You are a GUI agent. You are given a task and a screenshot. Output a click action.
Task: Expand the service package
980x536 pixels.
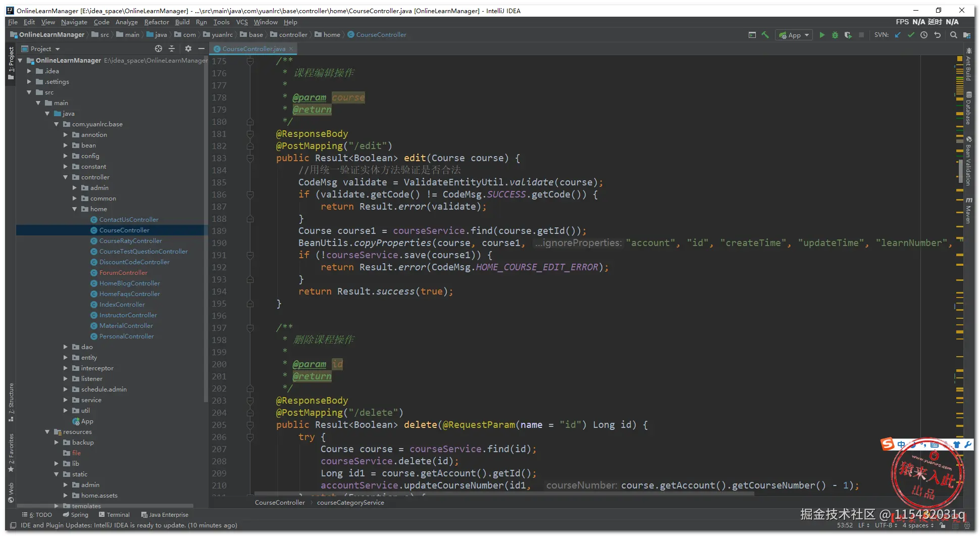[x=66, y=400]
